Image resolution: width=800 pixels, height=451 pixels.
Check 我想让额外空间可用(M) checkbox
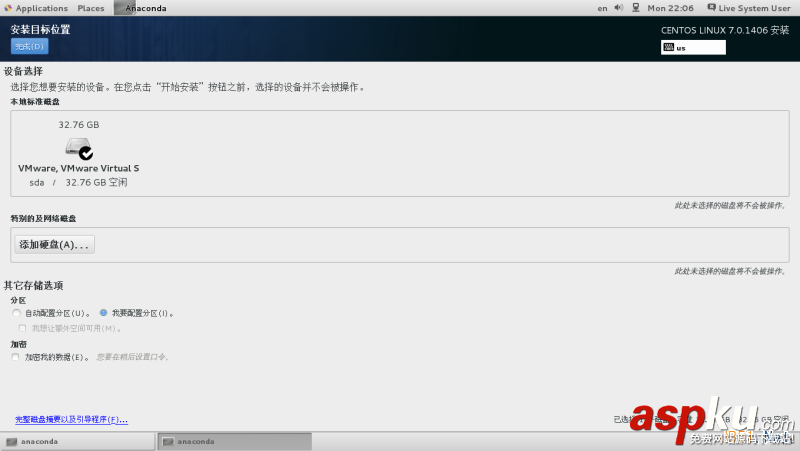pyautogui.click(x=22, y=328)
